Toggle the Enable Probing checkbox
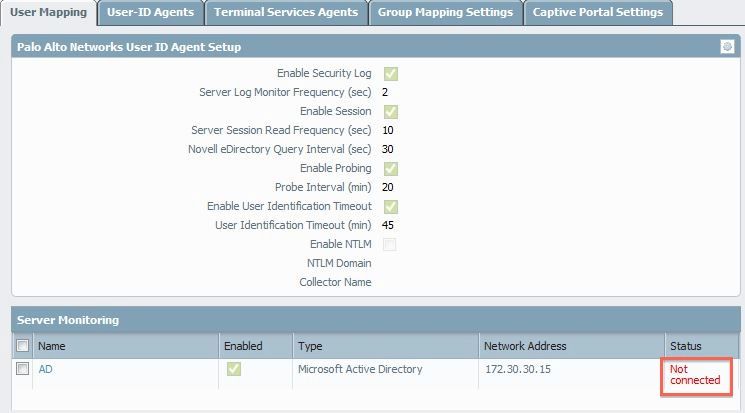745x413 pixels. click(x=390, y=168)
